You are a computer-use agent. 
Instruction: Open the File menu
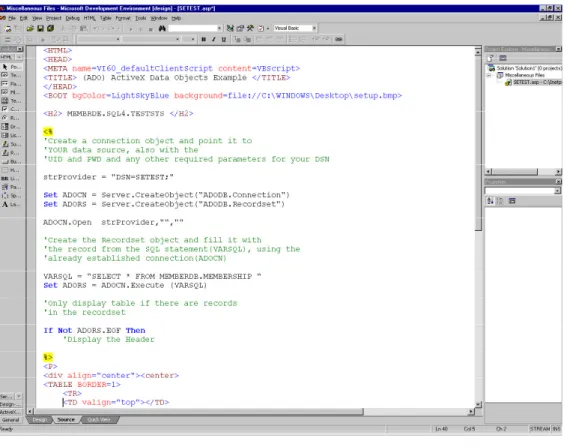pos(12,18)
